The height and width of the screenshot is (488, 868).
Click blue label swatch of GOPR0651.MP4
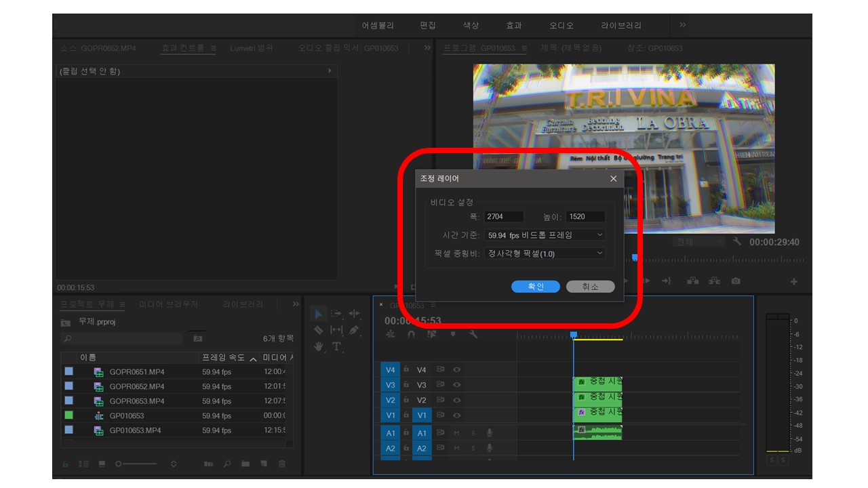click(x=68, y=371)
